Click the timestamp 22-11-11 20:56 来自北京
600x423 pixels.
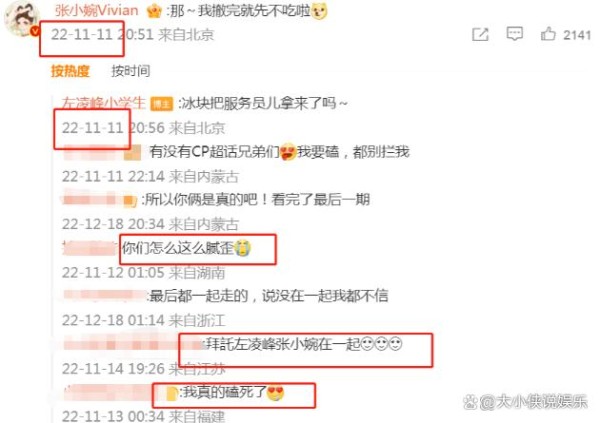click(143, 128)
